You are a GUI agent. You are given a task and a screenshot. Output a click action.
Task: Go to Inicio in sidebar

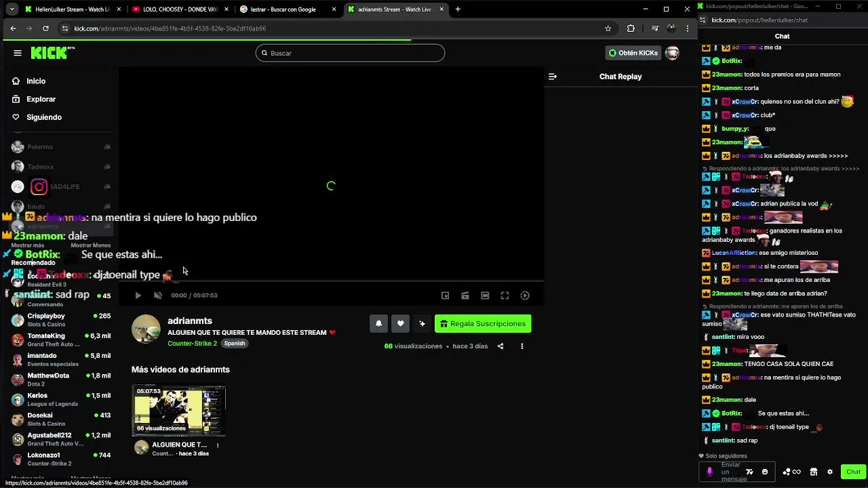[36, 81]
